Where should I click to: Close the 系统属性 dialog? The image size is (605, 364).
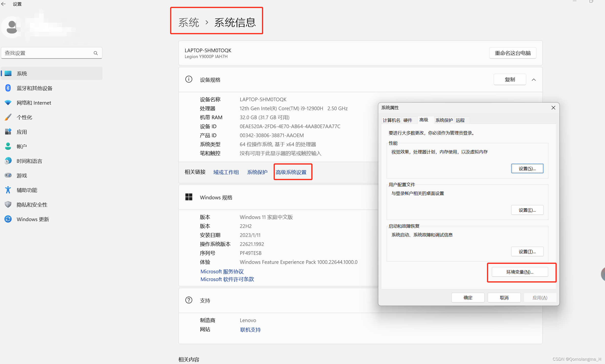[553, 108]
